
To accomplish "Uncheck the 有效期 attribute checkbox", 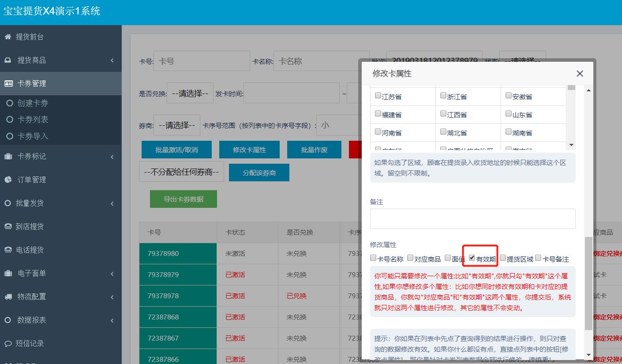I will point(472,258).
